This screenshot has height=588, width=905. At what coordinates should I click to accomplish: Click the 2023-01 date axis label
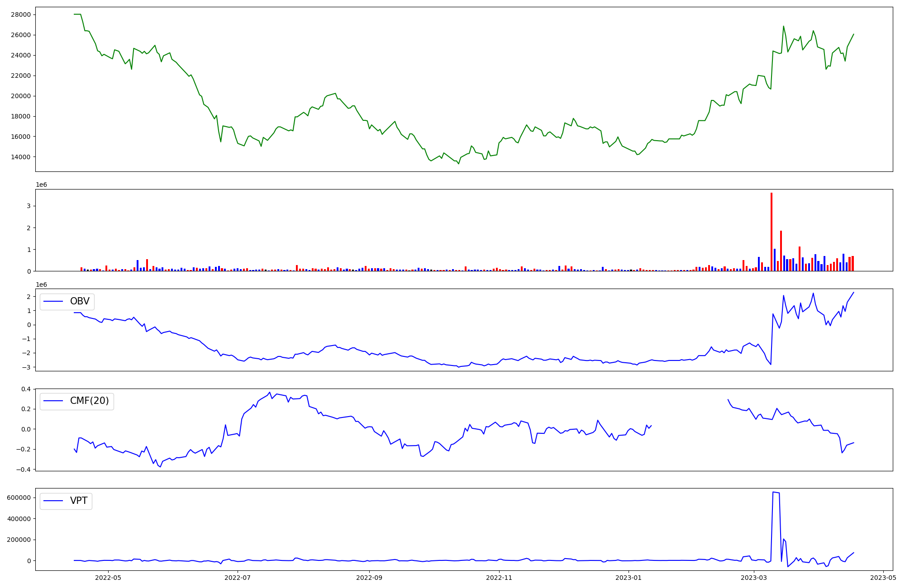pyautogui.click(x=628, y=578)
